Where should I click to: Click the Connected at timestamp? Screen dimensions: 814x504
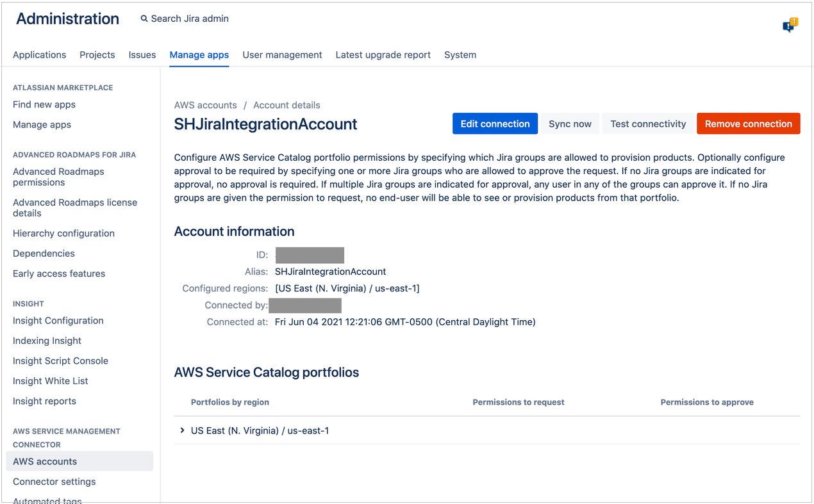(405, 322)
